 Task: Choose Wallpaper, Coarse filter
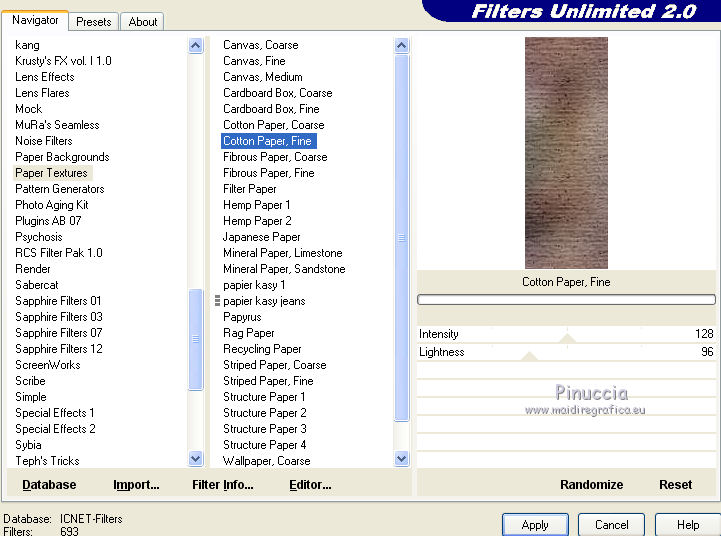tap(266, 461)
